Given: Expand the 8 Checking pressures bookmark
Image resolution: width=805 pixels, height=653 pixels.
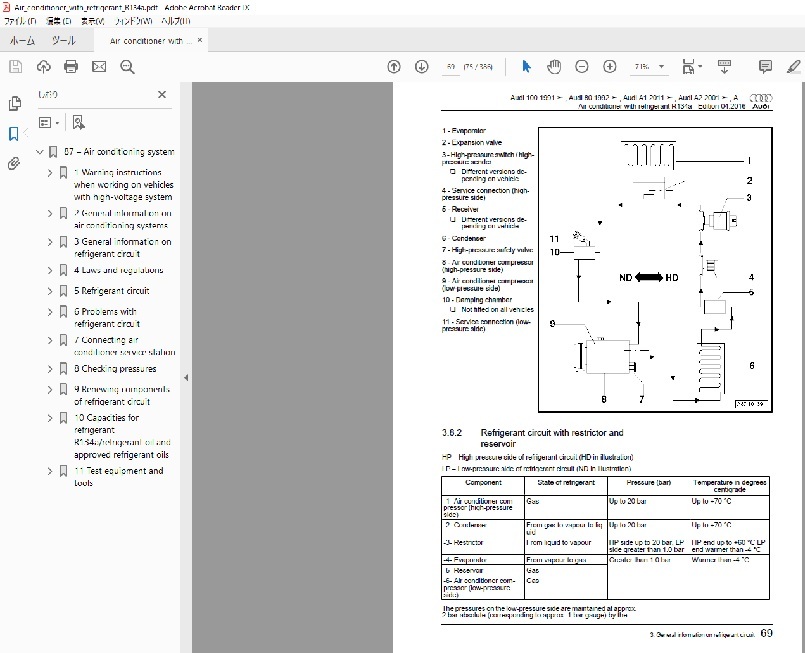Looking at the screenshot, I should (x=50, y=369).
